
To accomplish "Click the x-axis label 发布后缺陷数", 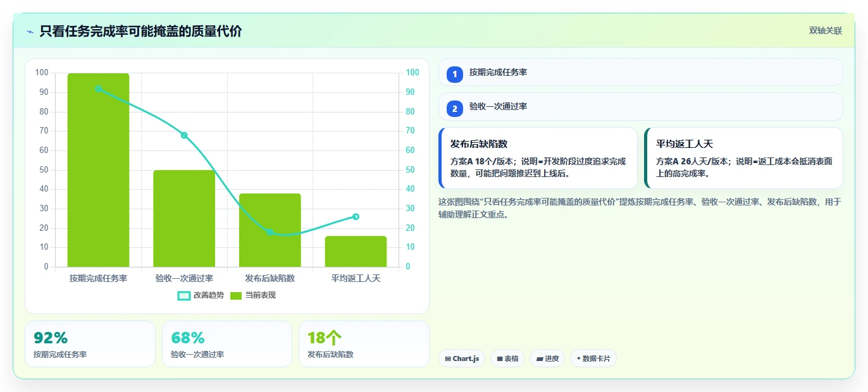I will 270,278.
